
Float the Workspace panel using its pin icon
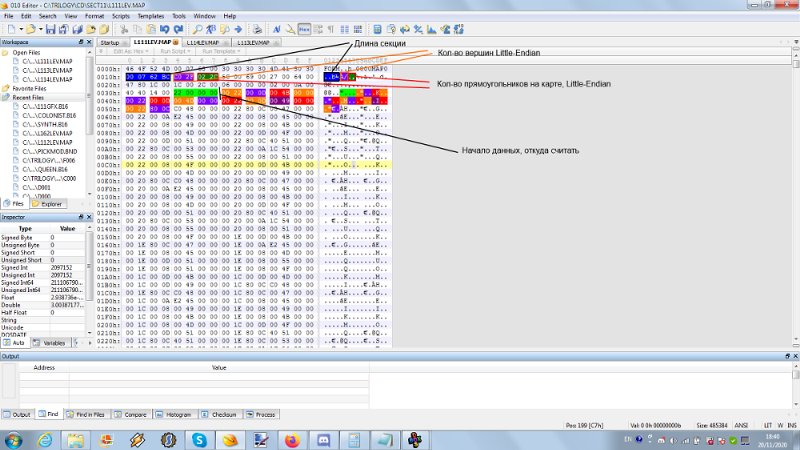(x=81, y=42)
